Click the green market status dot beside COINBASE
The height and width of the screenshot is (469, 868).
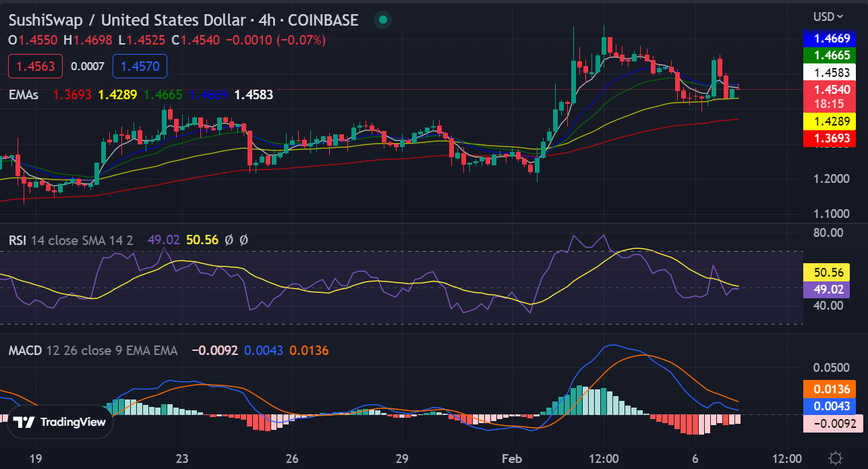(x=382, y=20)
